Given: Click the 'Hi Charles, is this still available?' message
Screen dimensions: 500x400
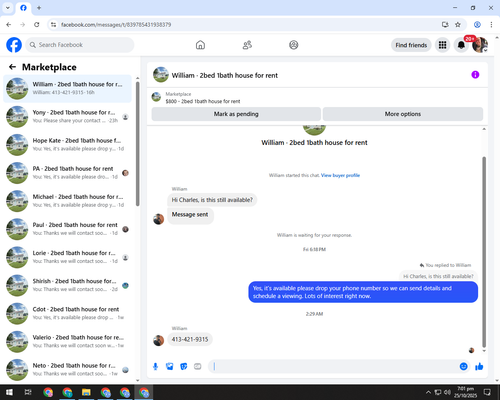Looking at the screenshot, I should [x=212, y=200].
